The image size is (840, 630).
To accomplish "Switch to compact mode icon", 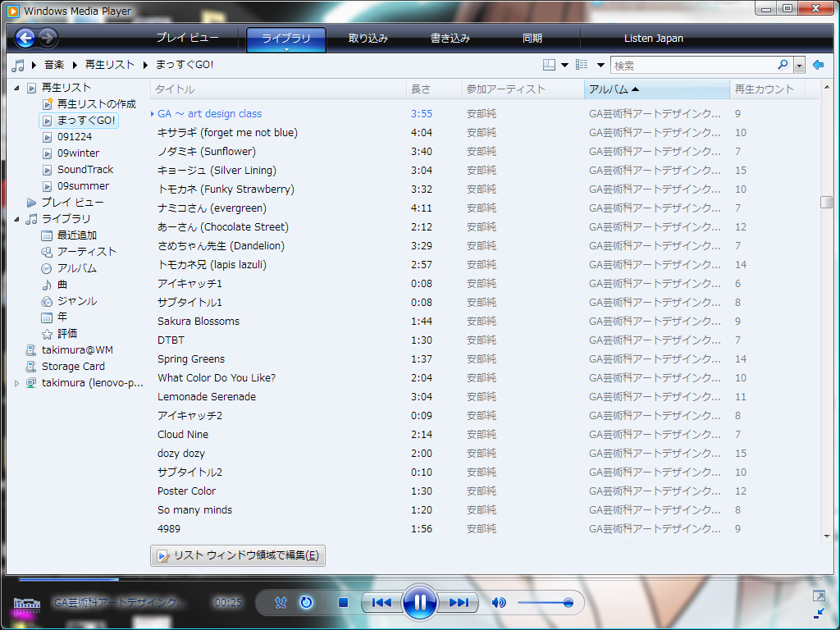I will (x=819, y=612).
